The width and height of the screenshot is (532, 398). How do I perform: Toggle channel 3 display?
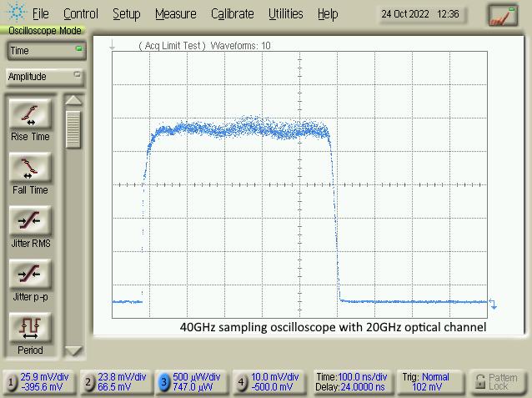(x=164, y=382)
